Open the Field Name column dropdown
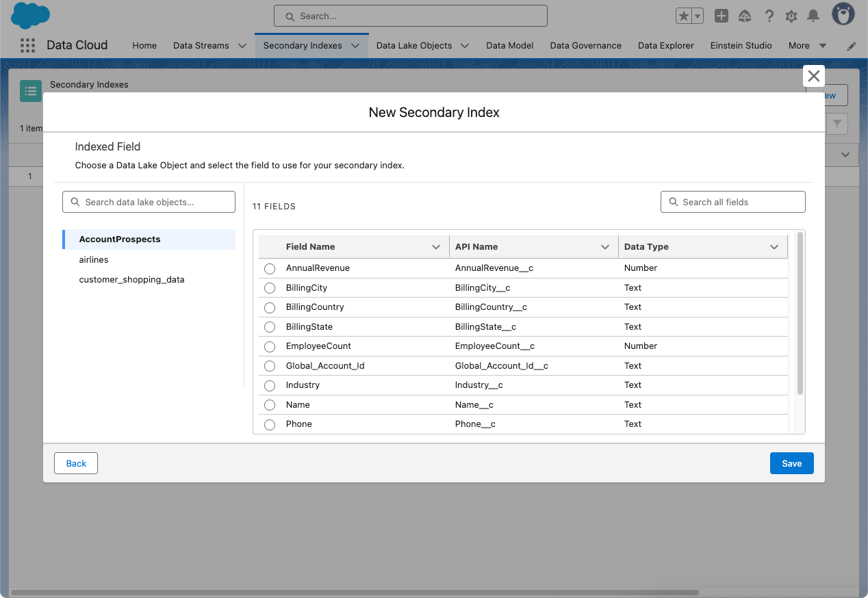 436,247
